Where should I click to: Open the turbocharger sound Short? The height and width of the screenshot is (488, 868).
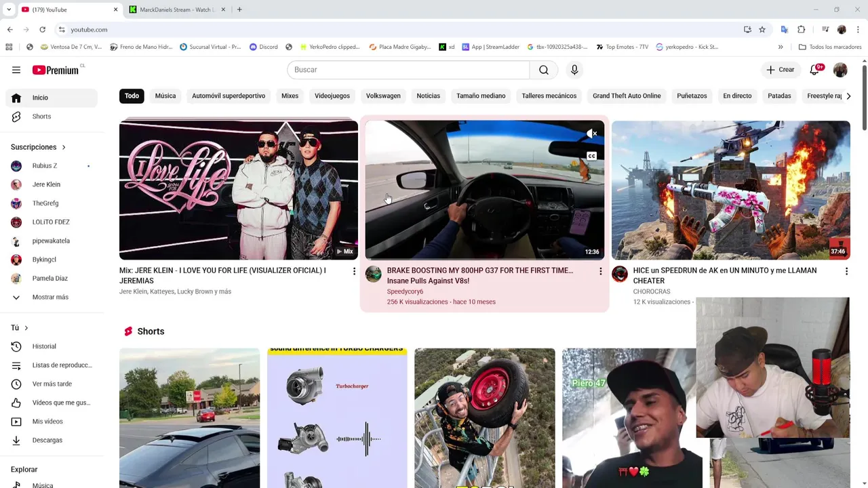point(337,418)
